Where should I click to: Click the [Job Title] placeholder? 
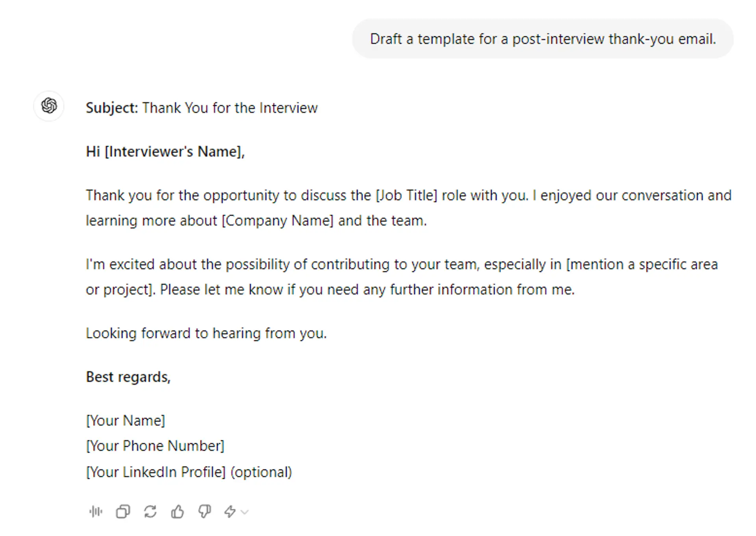pyautogui.click(x=407, y=195)
